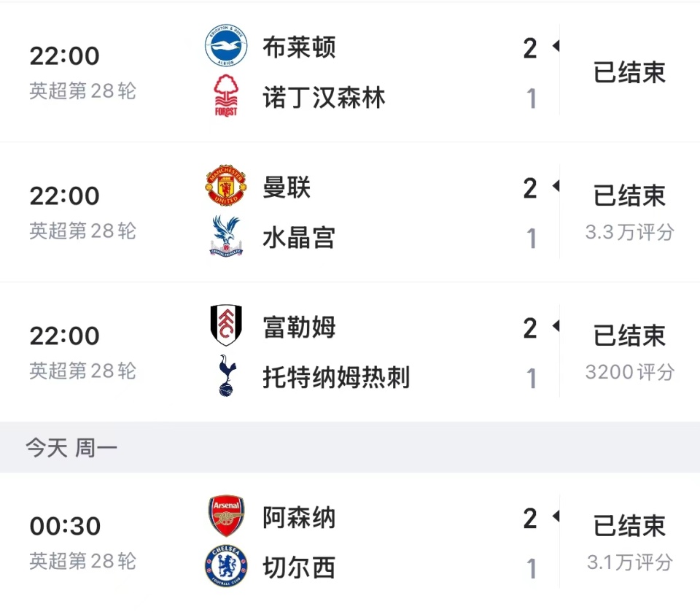Open team page for 布莱顿
700x612 pixels.
[299, 47]
